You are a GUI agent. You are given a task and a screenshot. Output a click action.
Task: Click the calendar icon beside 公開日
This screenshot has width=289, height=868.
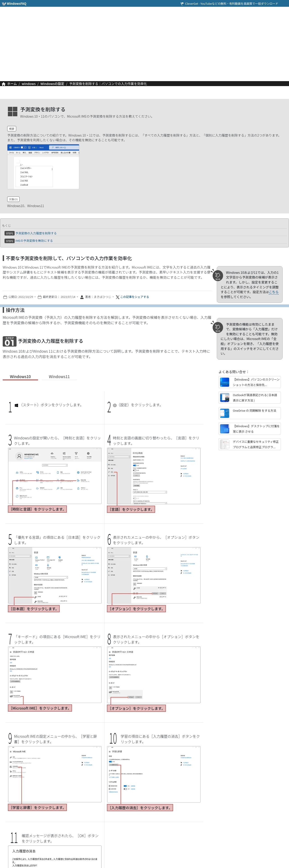click(5, 297)
